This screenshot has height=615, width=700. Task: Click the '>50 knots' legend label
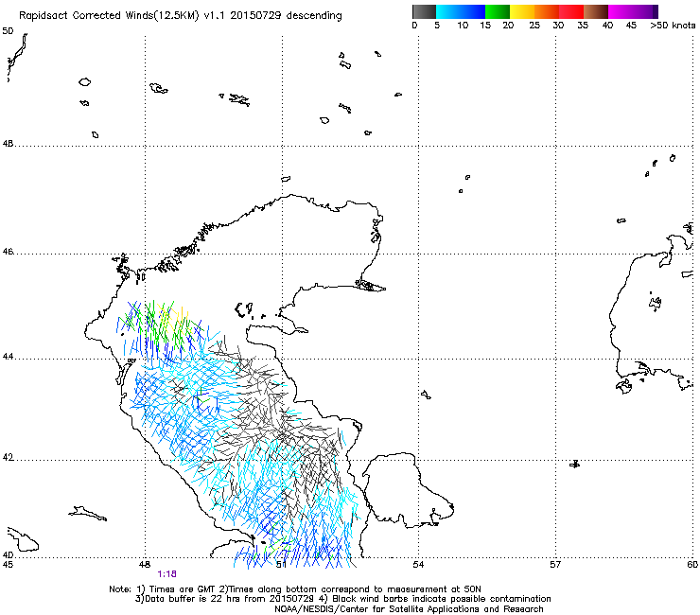673,26
